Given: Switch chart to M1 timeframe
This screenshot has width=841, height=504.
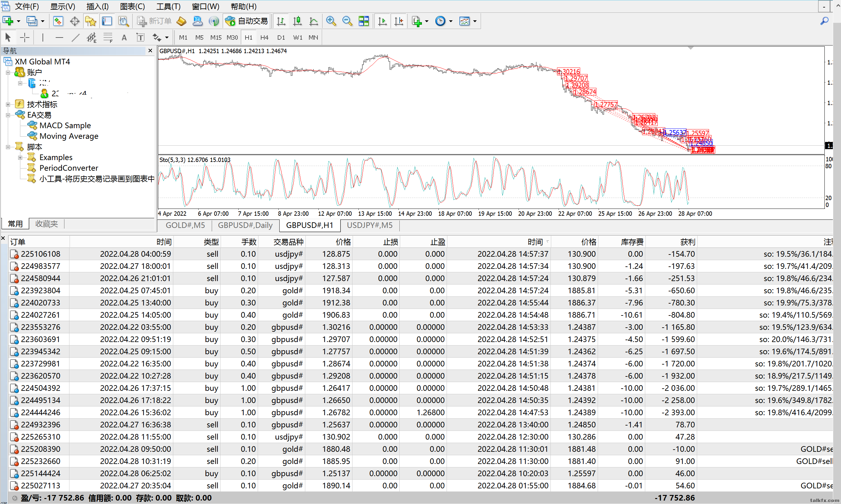Looking at the screenshot, I should 183,37.
